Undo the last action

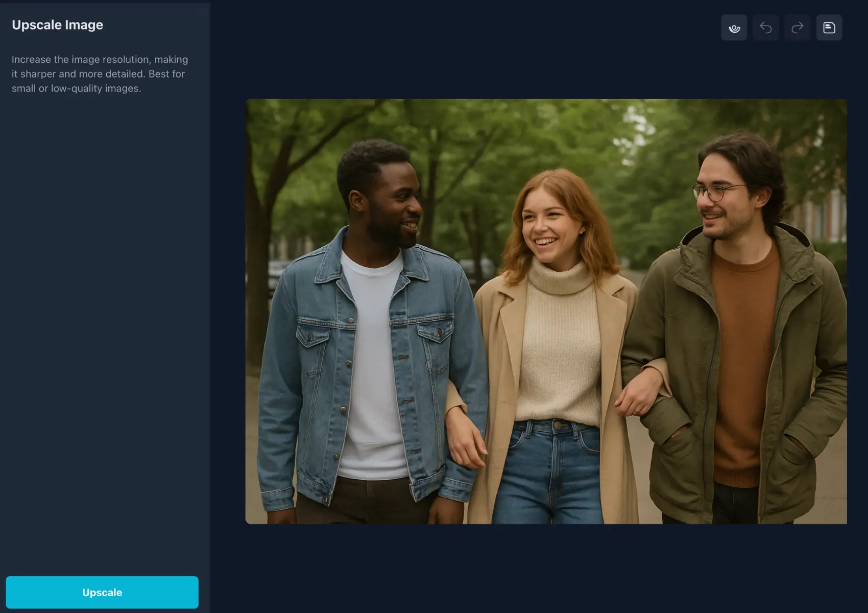(x=765, y=28)
